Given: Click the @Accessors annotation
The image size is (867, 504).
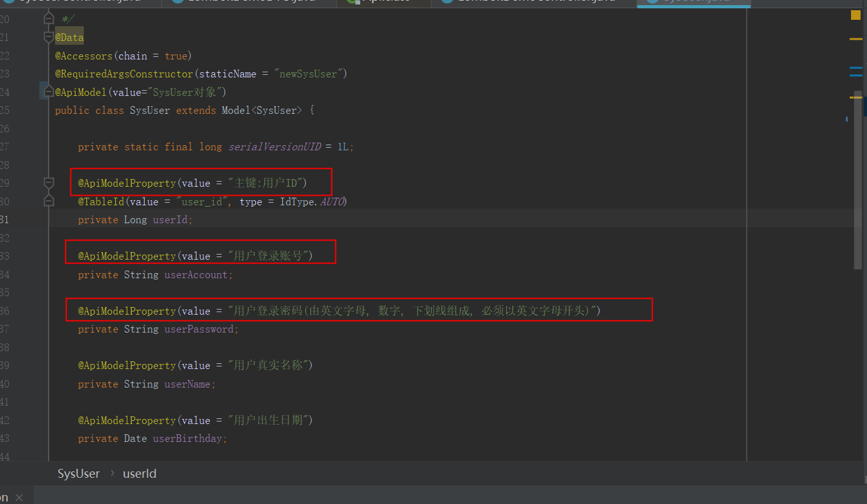Looking at the screenshot, I should coord(84,56).
